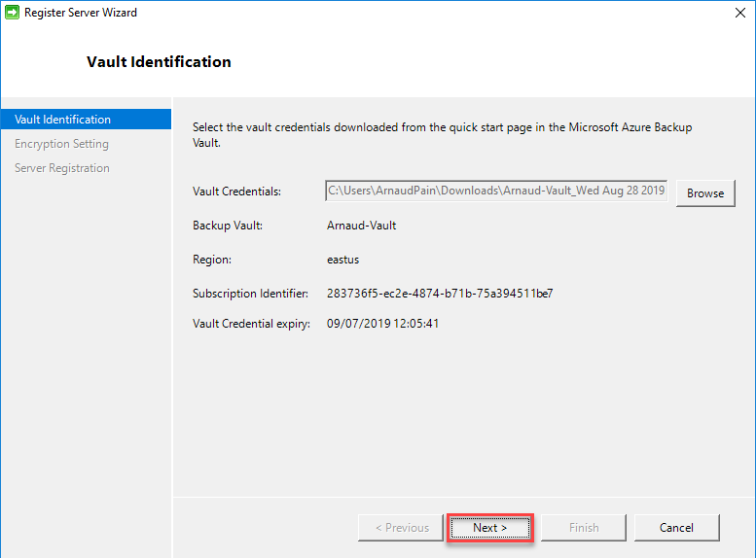Click the disabled Finish button
Image resolution: width=756 pixels, height=558 pixels.
[584, 528]
